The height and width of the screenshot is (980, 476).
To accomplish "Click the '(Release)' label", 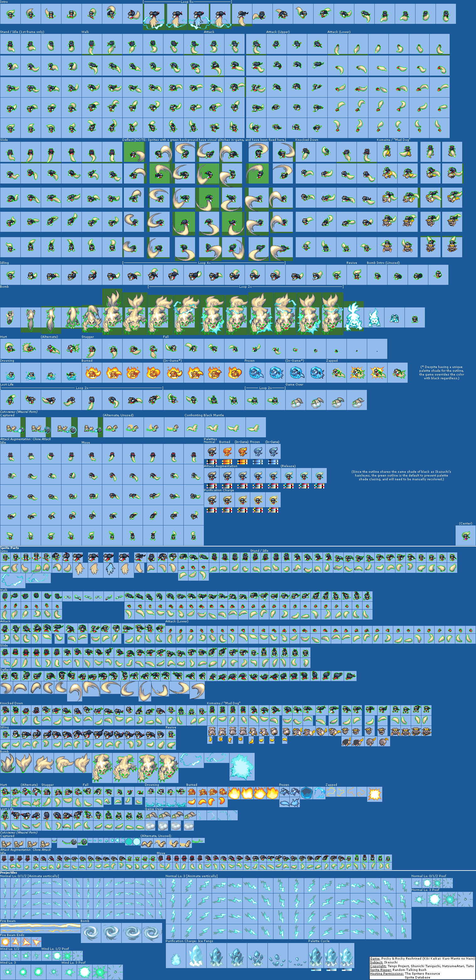I will [x=288, y=466].
